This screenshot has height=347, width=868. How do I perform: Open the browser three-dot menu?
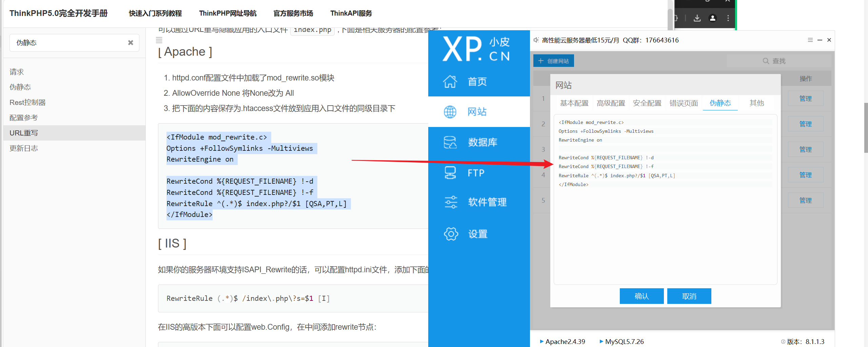tap(728, 18)
